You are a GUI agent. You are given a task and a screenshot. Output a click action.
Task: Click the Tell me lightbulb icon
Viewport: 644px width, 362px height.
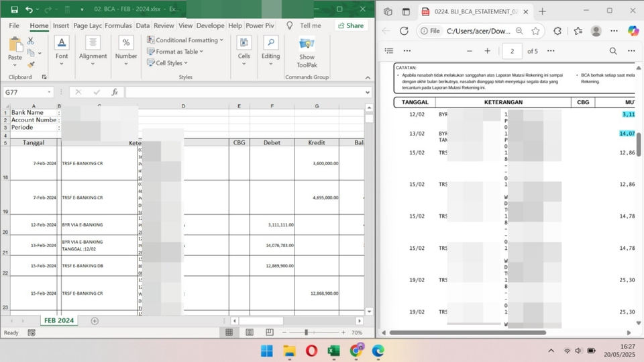[290, 26]
